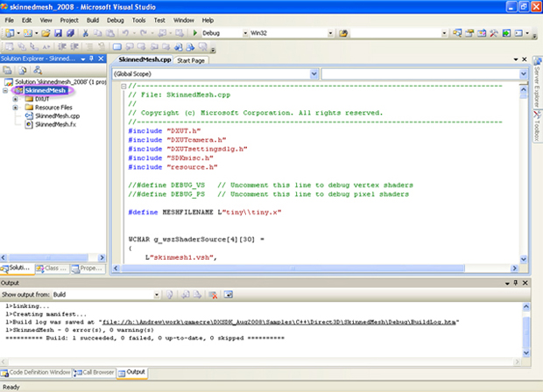The height and width of the screenshot is (392, 543).
Task: Open the Debug configuration dropdown
Action: coord(245,33)
